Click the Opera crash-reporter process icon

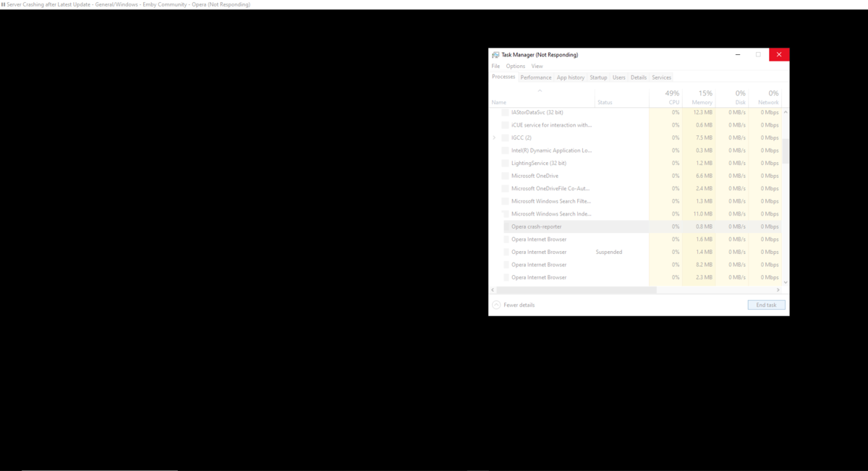click(504, 226)
